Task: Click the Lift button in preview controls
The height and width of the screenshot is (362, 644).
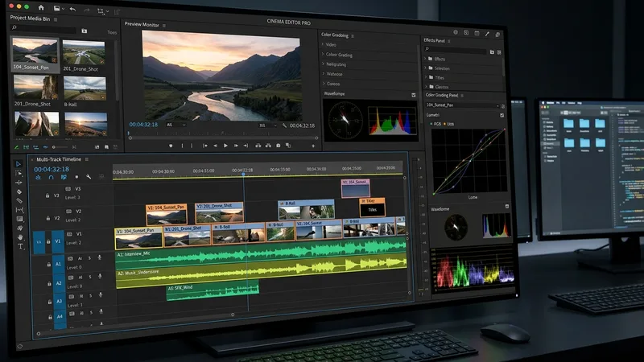Action: click(258, 146)
